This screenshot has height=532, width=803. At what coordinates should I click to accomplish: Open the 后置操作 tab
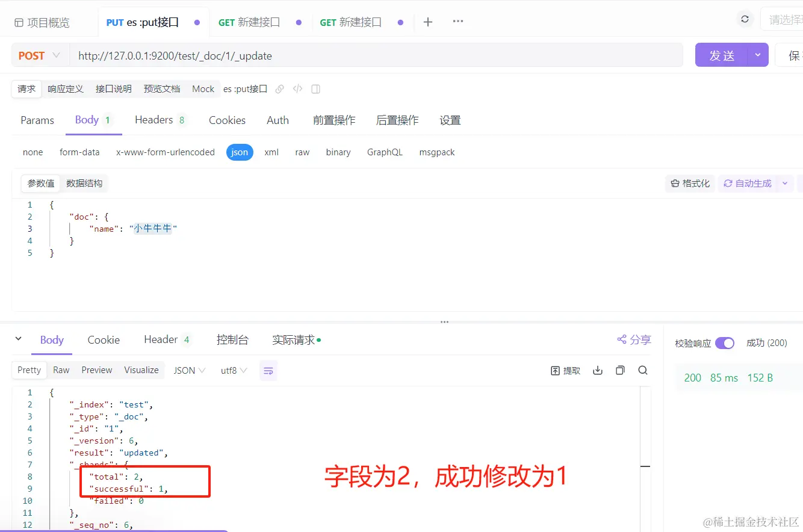(x=397, y=120)
